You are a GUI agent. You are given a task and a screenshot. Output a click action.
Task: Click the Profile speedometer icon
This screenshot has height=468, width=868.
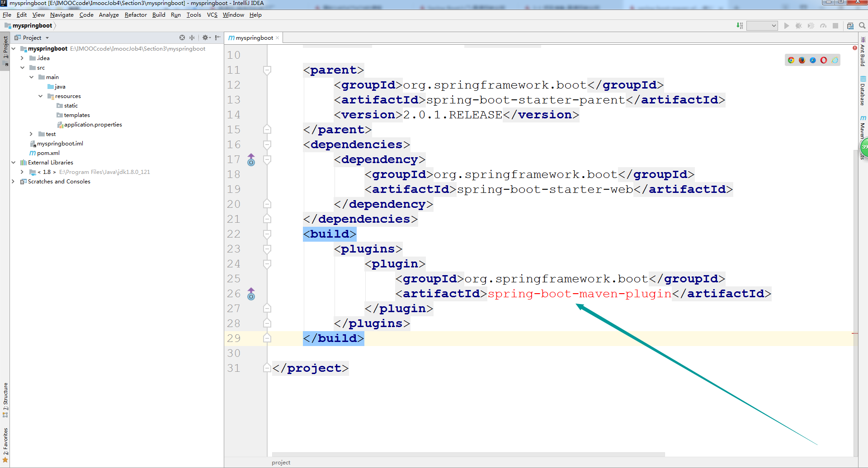(823, 26)
